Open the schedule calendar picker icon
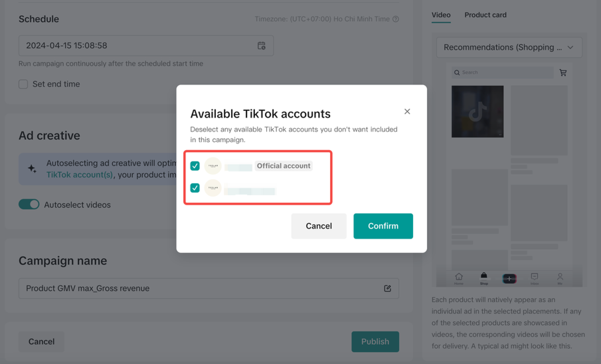 261,45
